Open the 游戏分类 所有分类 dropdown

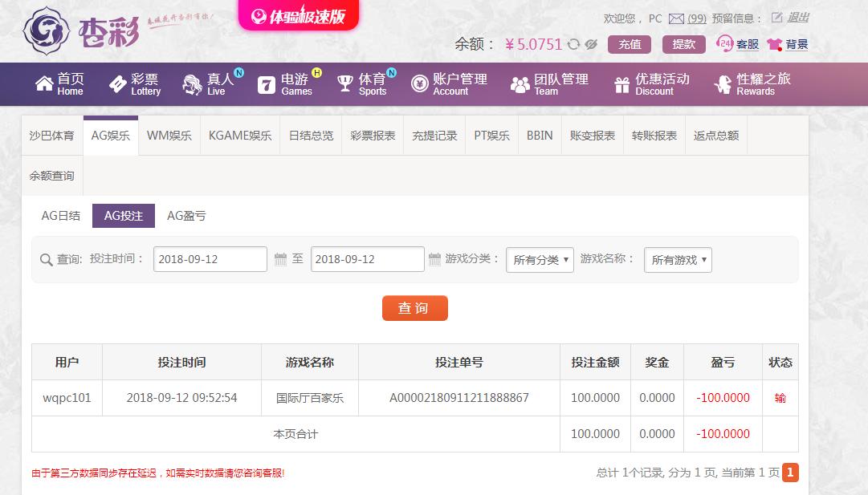pyautogui.click(x=540, y=259)
